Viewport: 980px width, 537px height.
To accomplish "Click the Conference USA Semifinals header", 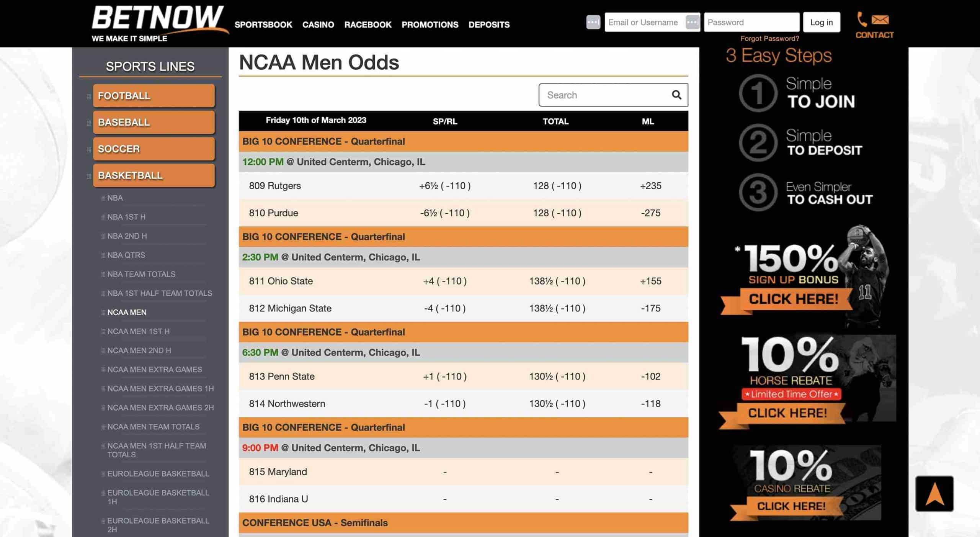I will (x=463, y=523).
